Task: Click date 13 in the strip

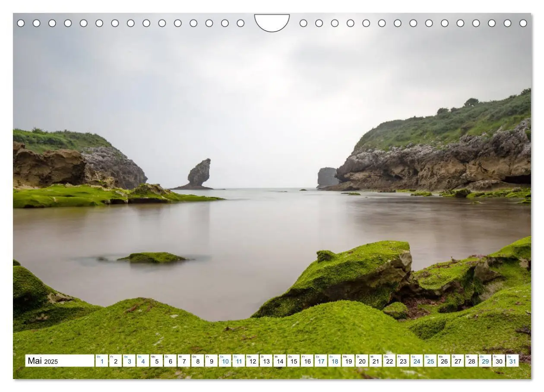Action: 266,361
